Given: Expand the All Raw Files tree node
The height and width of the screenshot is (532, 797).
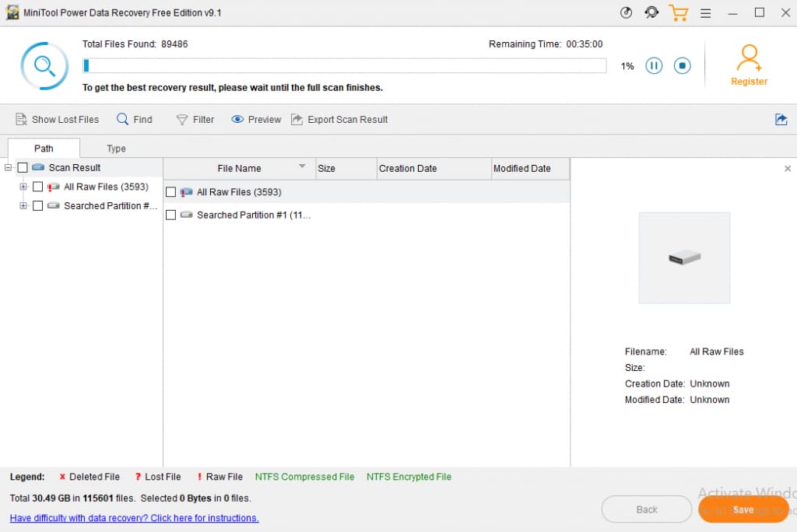Looking at the screenshot, I should tap(23, 187).
